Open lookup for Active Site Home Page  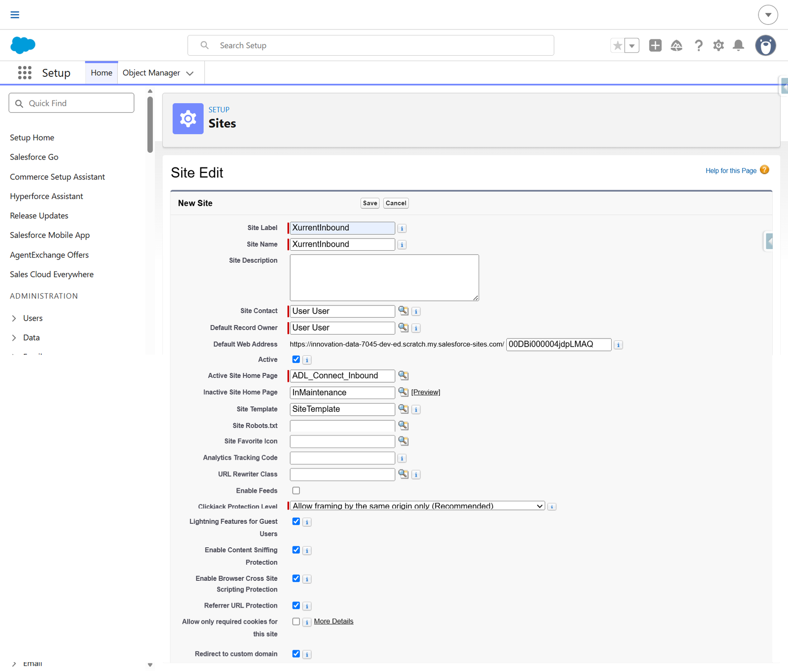pos(403,375)
